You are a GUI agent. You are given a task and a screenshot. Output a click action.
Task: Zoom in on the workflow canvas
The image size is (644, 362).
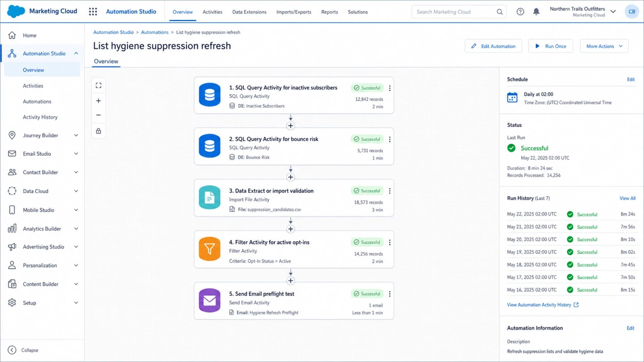98,101
